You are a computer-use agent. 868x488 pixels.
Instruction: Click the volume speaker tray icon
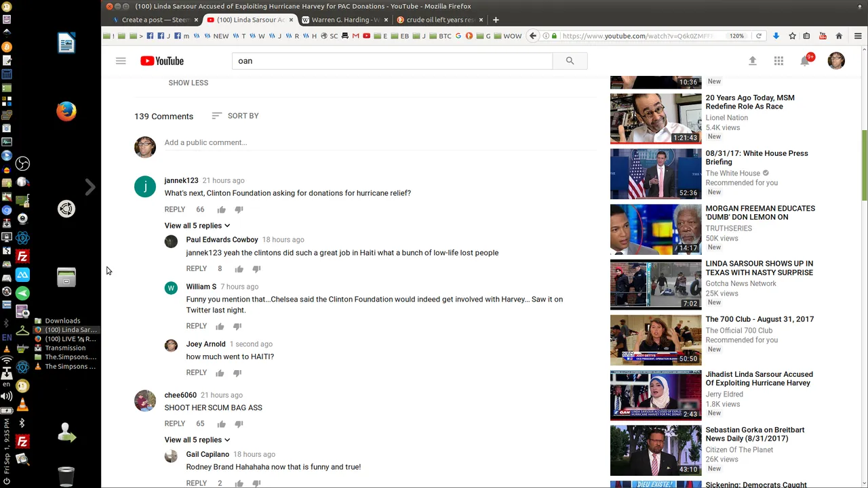tap(7, 396)
